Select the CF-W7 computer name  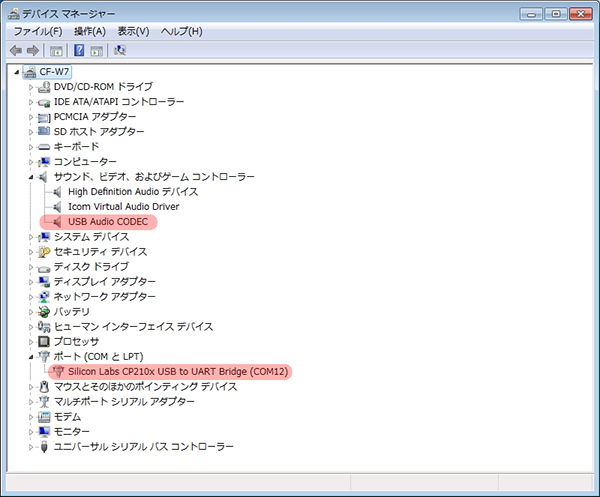(x=54, y=72)
